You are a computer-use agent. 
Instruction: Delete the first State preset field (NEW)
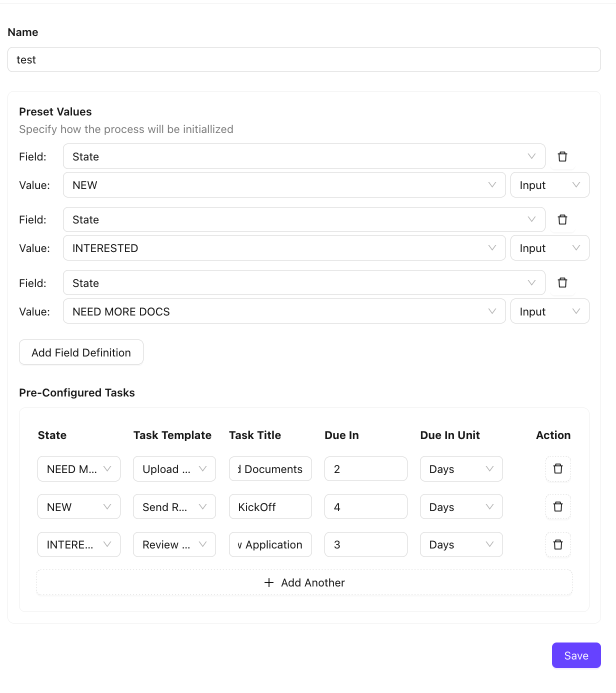click(562, 156)
